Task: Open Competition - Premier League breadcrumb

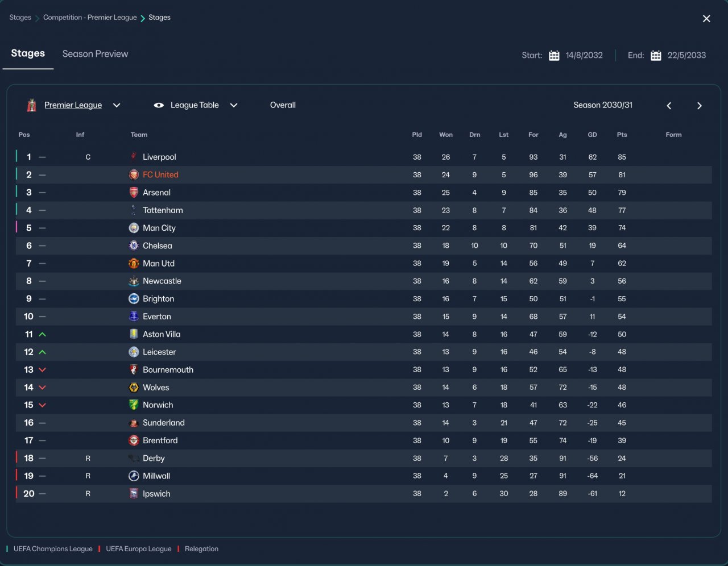Action: click(90, 18)
